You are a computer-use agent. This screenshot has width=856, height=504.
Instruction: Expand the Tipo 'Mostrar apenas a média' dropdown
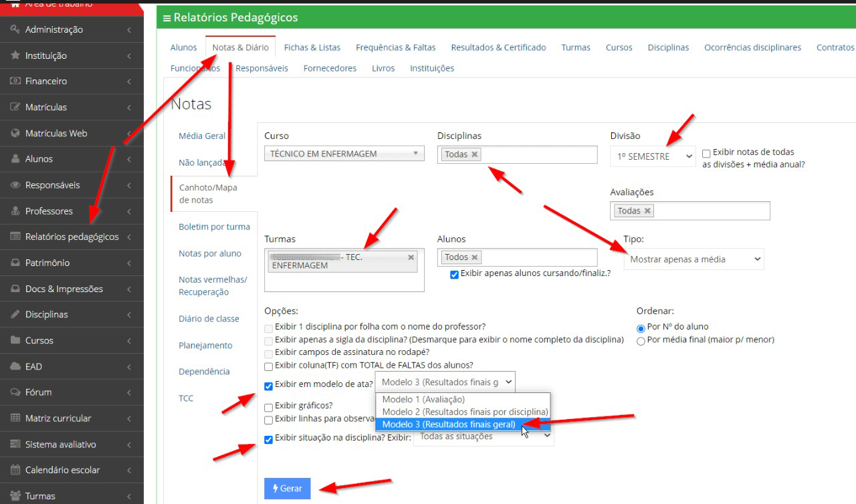pyautogui.click(x=693, y=259)
